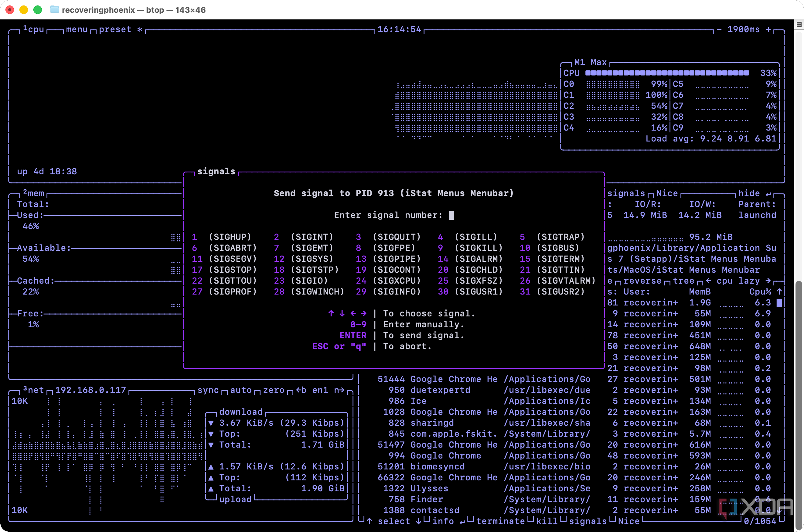
Task: Click Nice in bottom bar
Action: click(x=629, y=521)
